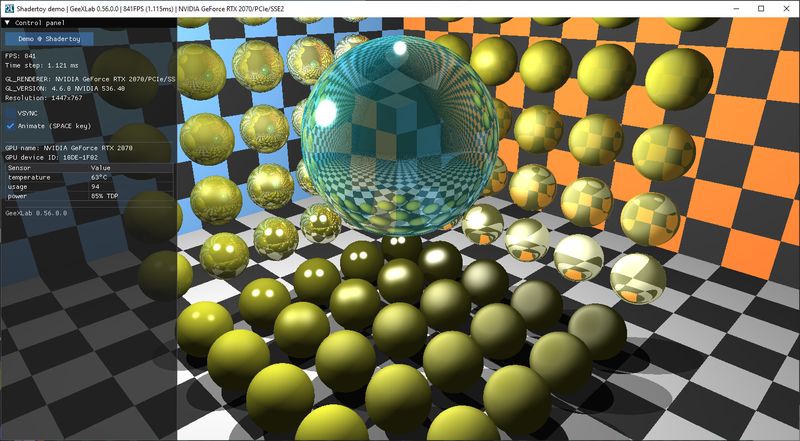
Task: Select the FPS: 841 text
Action: point(20,56)
